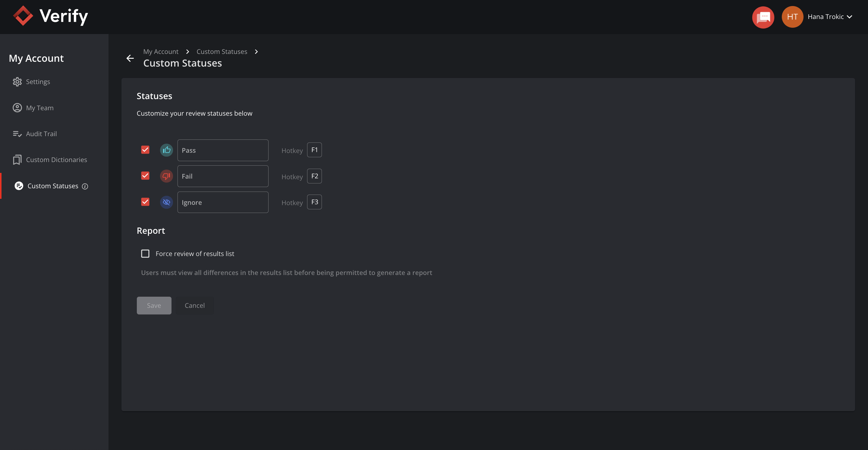Click the F2 hotkey button for Fail

tap(314, 176)
